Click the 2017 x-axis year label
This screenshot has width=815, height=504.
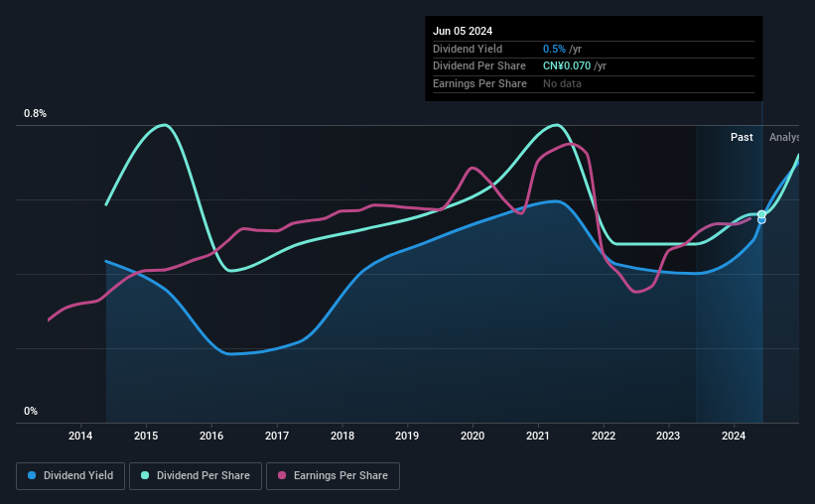[x=277, y=436]
